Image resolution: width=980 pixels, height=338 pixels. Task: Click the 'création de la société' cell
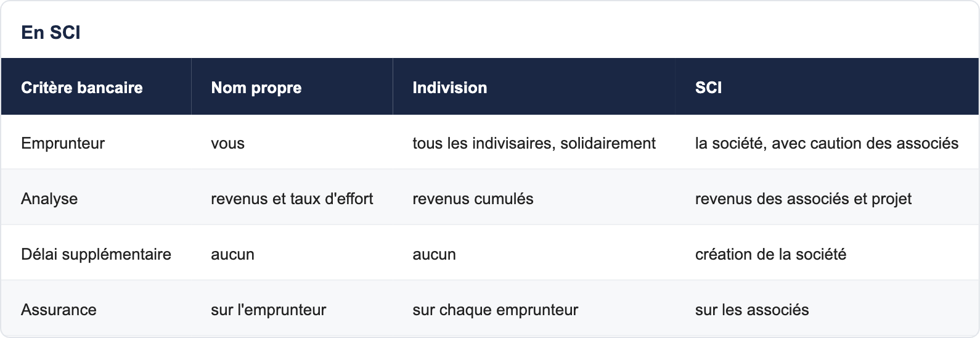pos(770,254)
